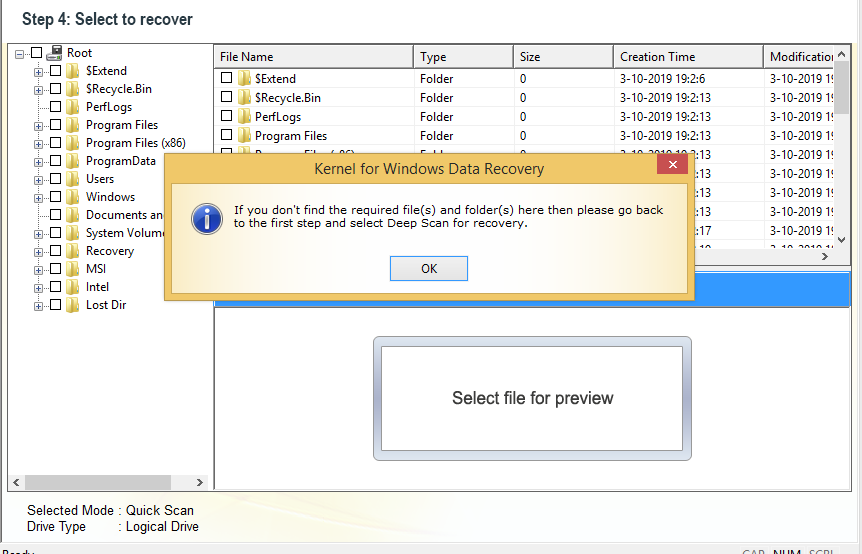Tick the Users folder checkbox

tap(56, 179)
